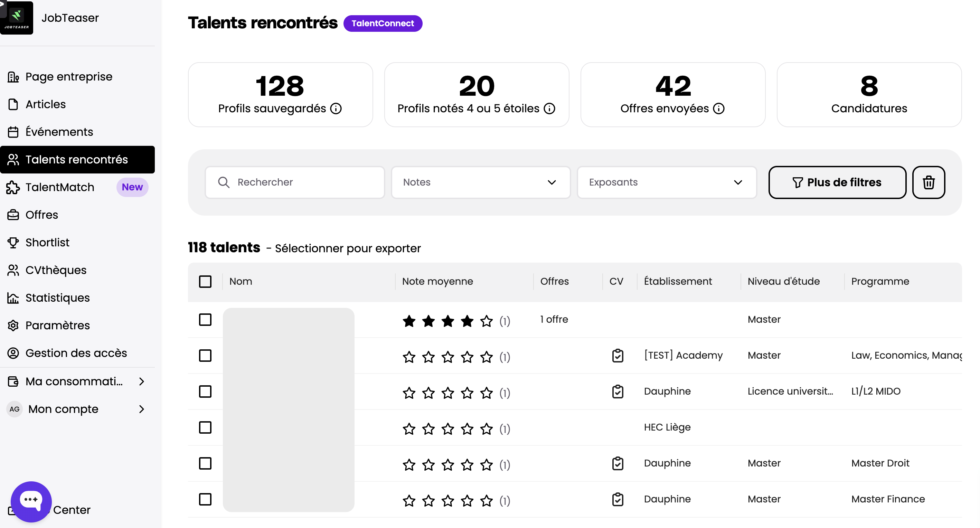Viewport: 980px width, 528px height.
Task: Select the HEC Liège row checkbox
Action: click(205, 427)
